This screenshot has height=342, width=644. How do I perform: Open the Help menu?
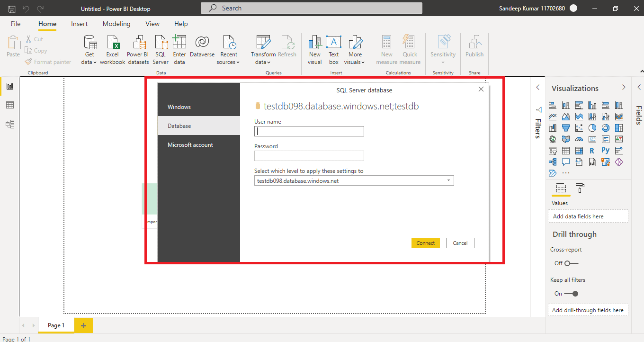tap(180, 24)
